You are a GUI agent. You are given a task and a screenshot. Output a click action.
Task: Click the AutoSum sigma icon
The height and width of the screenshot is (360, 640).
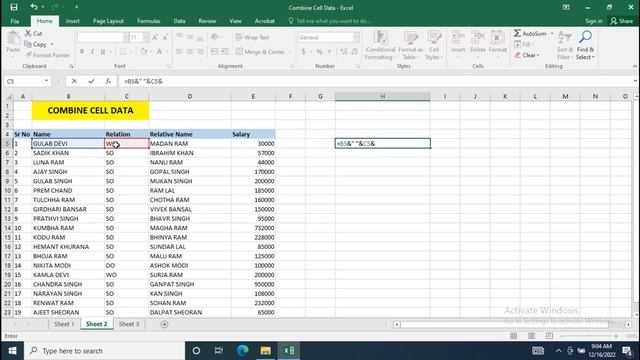518,33
